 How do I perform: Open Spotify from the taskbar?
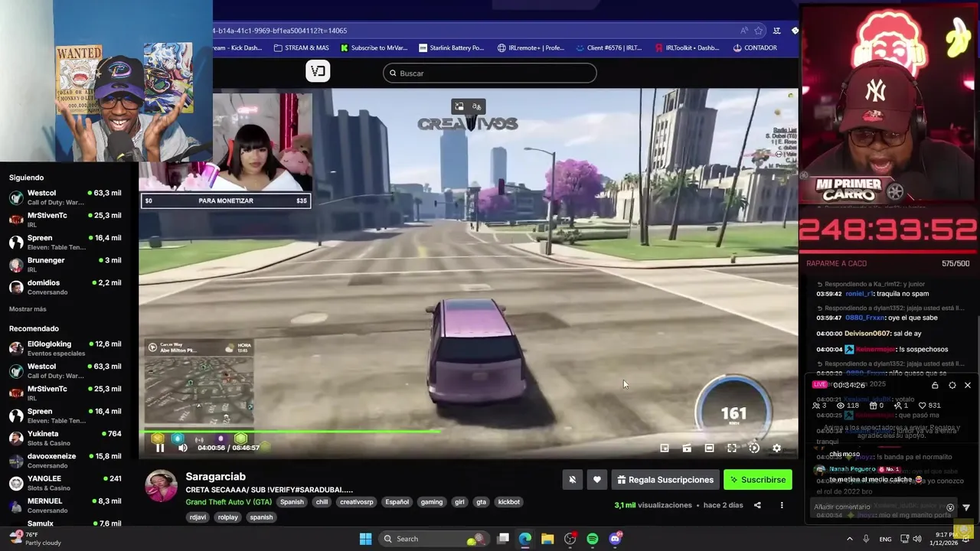pyautogui.click(x=593, y=539)
